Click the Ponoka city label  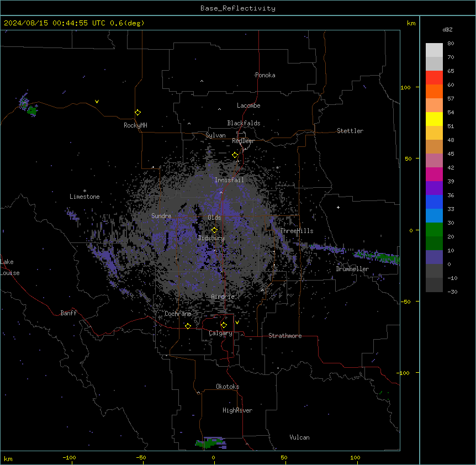point(265,75)
